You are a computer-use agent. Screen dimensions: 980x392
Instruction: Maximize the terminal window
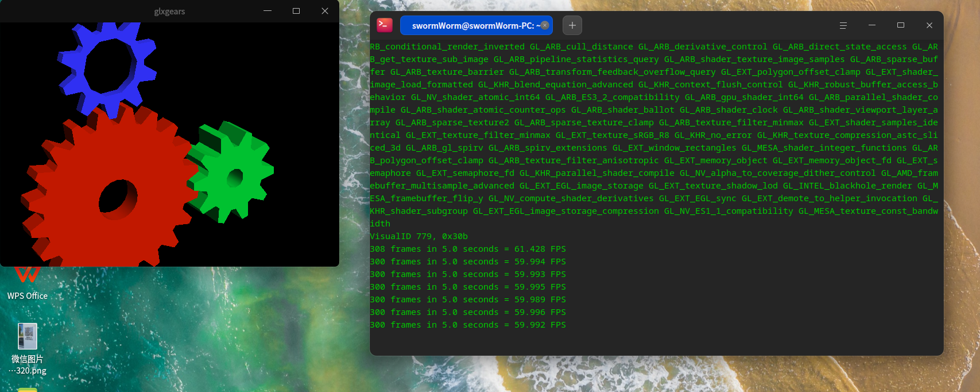coord(901,25)
